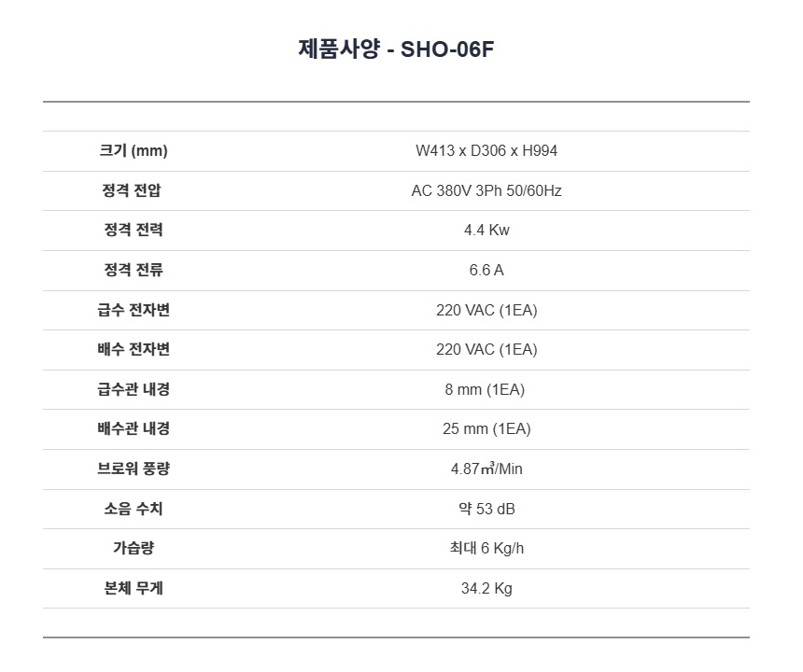Click the 정격 전력 label
Image resolution: width=803 pixels, height=672 pixels.
tap(134, 231)
